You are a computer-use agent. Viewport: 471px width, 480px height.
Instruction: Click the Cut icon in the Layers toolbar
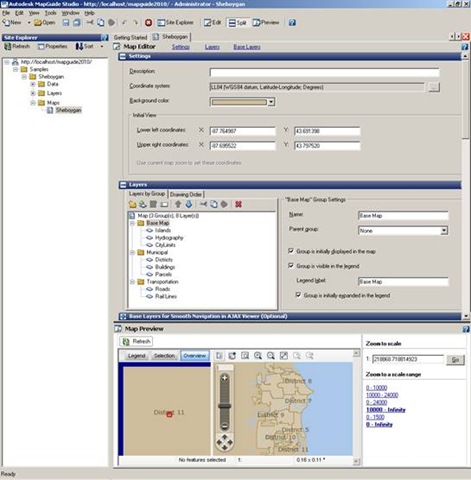pyautogui.click(x=203, y=204)
